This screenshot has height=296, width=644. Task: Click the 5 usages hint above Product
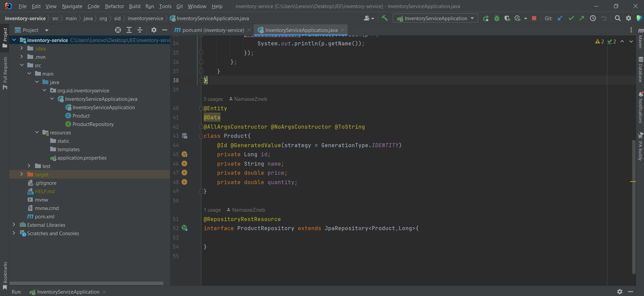(x=213, y=99)
